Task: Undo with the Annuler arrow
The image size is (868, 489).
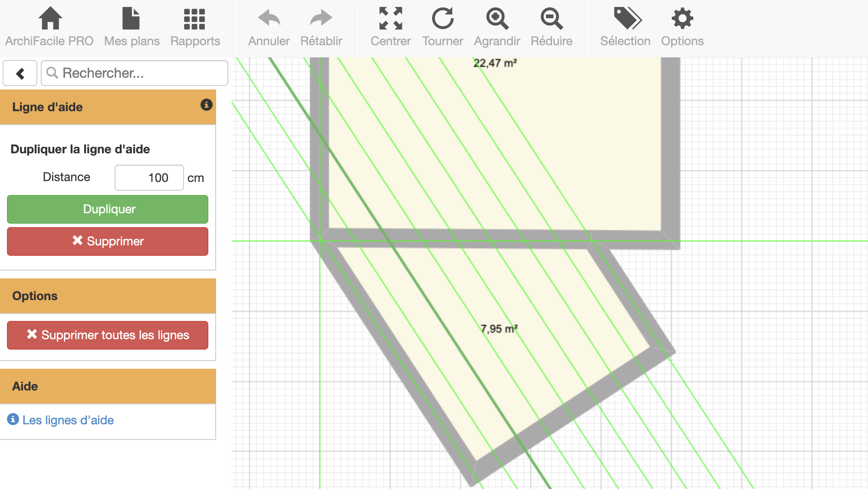Action: (269, 19)
